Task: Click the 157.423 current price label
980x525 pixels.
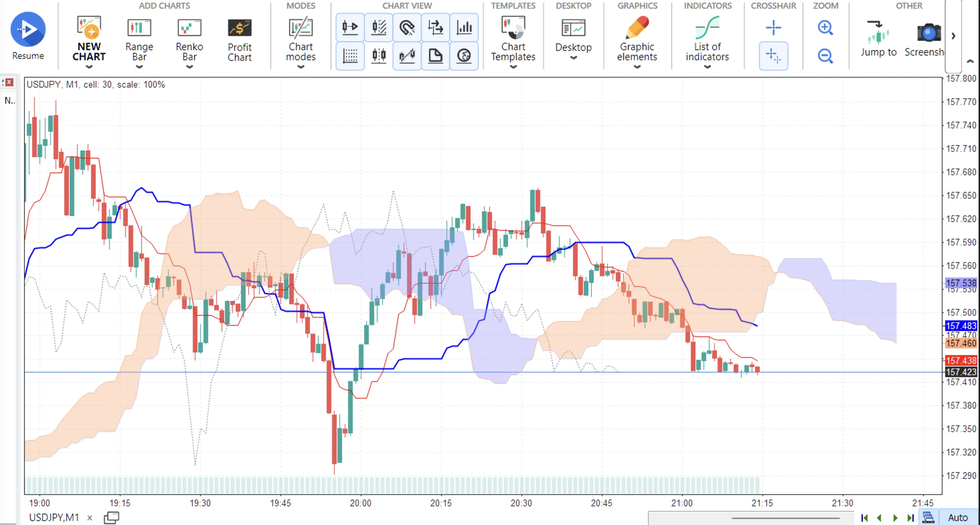Action: pos(961,372)
